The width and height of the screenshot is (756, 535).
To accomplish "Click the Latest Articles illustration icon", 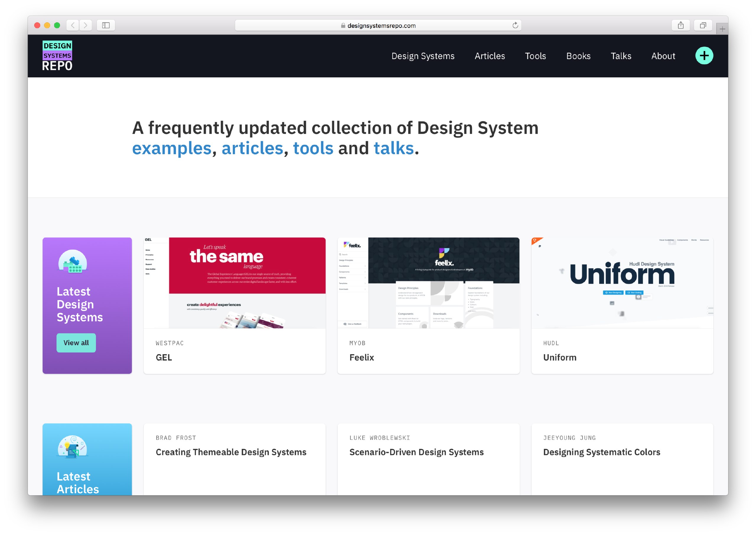I will 73,447.
